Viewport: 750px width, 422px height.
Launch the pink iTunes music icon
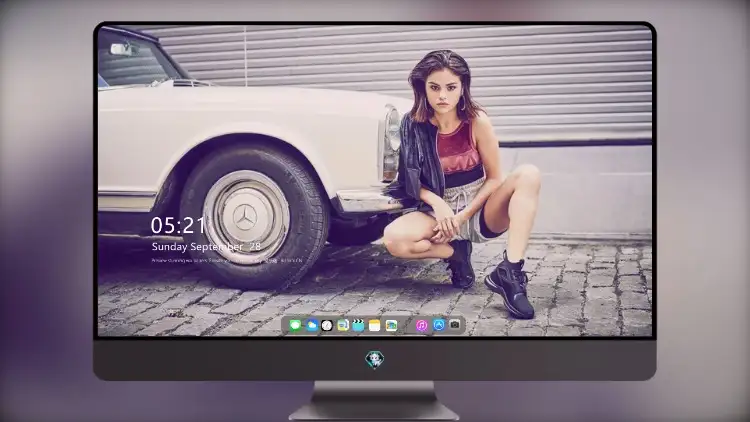[x=421, y=325]
